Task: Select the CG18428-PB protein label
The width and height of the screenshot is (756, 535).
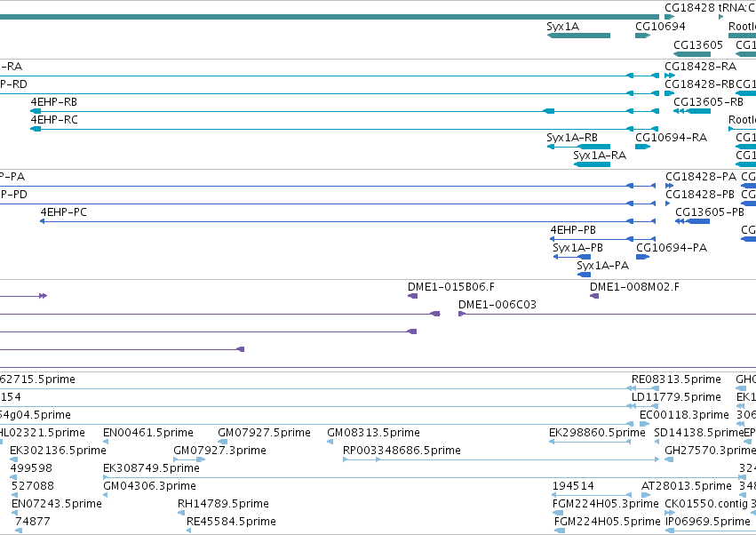Action: point(700,195)
